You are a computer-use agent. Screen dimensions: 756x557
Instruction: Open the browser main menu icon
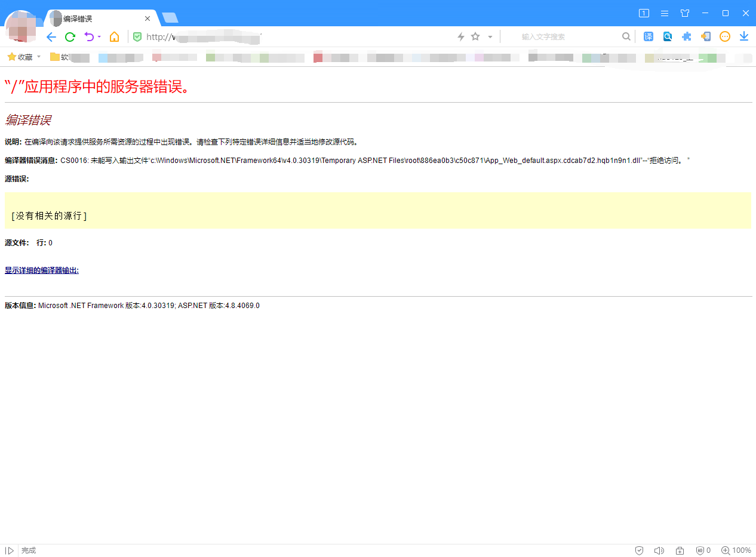[x=664, y=13]
